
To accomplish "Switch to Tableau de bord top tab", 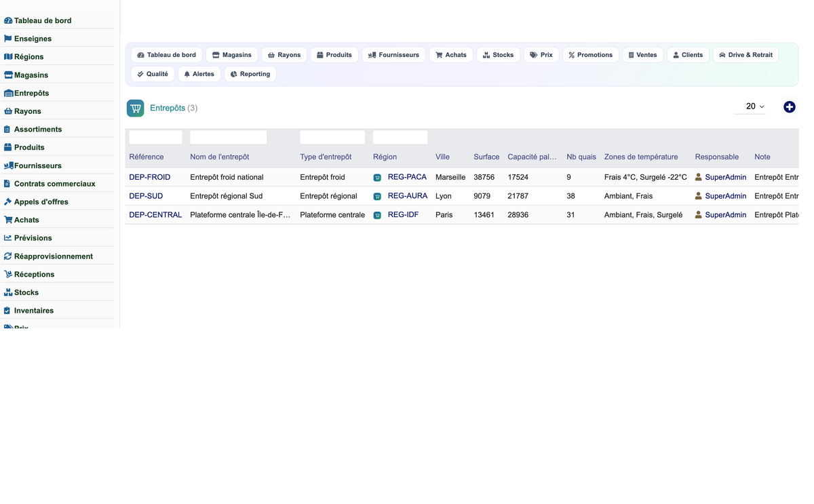I will click(167, 55).
